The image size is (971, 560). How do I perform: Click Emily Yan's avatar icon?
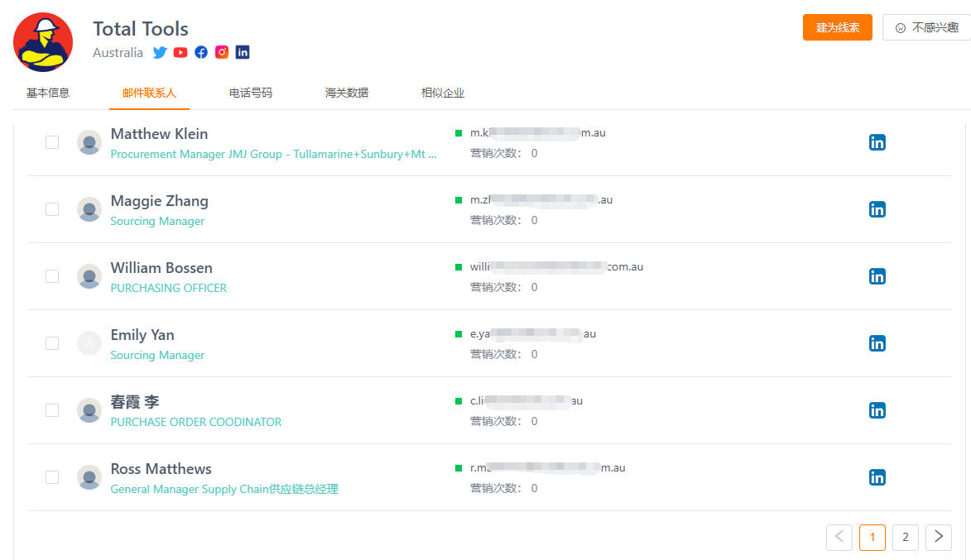pyautogui.click(x=89, y=343)
